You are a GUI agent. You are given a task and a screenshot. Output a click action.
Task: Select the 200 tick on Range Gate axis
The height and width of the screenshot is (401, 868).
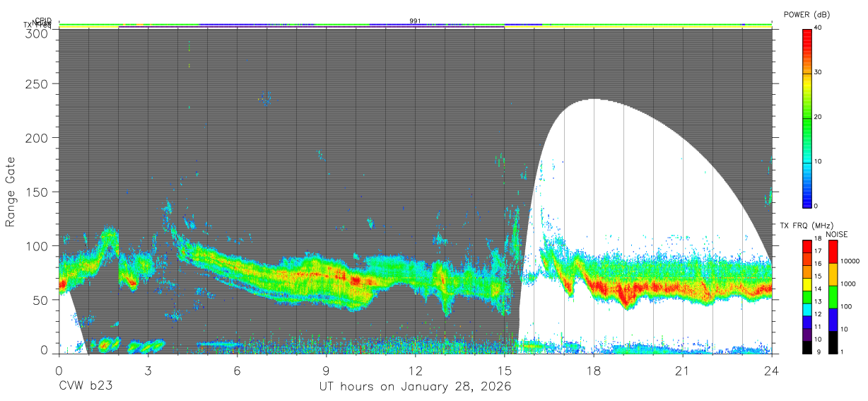pyautogui.click(x=36, y=138)
